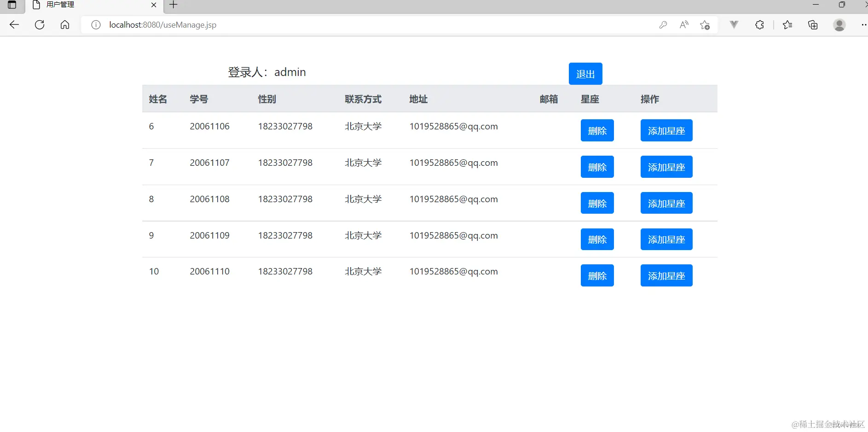Open the browser profile avatar

coord(839,25)
